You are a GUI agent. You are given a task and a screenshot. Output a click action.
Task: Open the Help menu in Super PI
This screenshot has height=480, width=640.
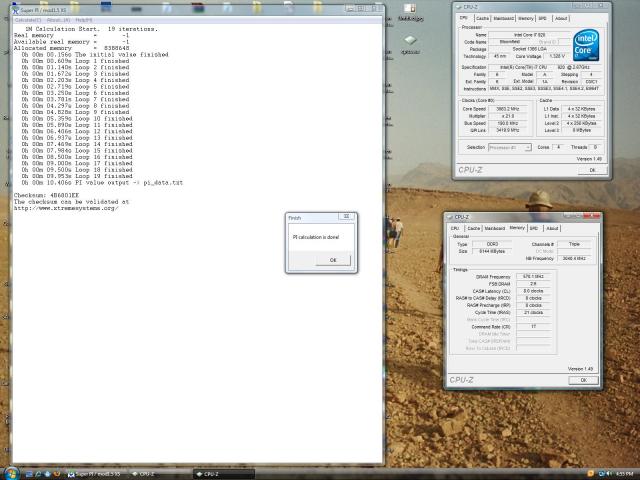(84, 20)
